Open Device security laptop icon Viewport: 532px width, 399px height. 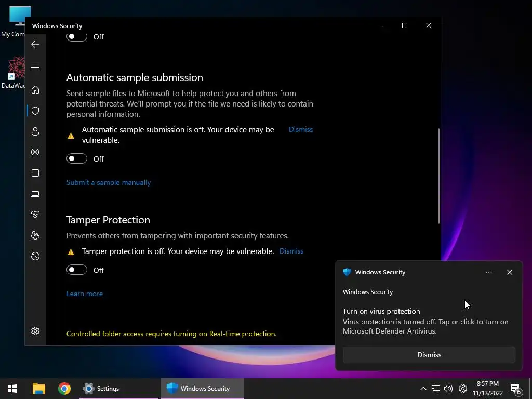35,194
